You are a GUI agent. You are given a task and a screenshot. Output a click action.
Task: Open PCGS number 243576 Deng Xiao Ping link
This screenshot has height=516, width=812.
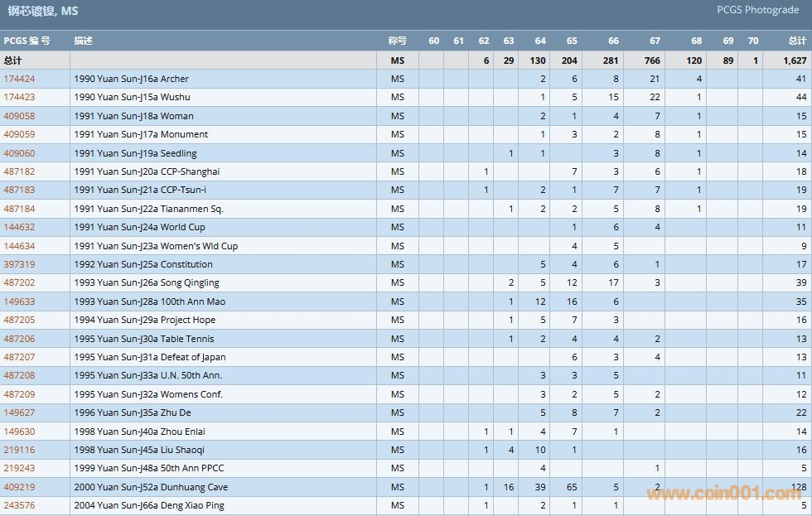click(19, 505)
